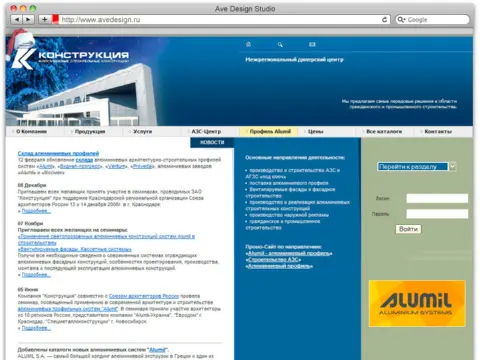The image size is (480, 360).
Task: Open the 'Склад алюминиевых профилей' link
Action: (x=58, y=153)
